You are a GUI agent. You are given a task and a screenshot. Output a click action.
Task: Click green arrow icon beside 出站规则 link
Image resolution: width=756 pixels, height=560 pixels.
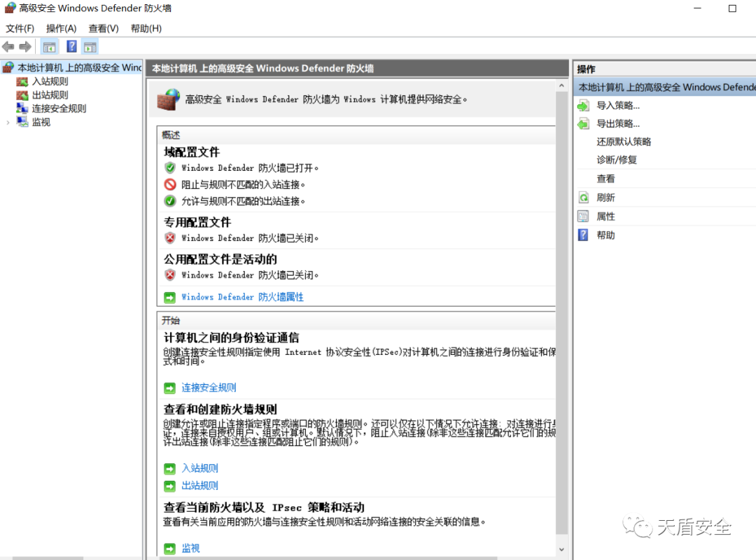coord(169,486)
